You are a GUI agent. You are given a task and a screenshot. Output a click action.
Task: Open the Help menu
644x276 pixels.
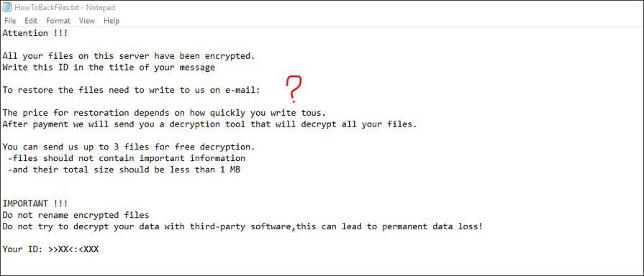point(112,21)
